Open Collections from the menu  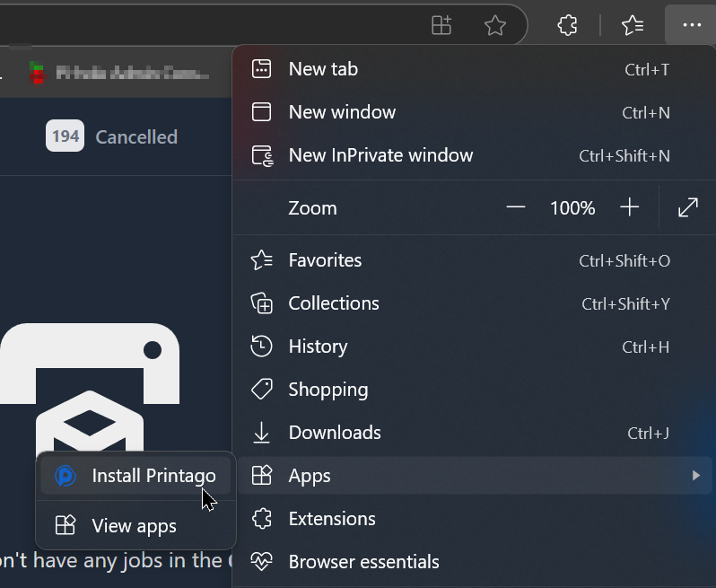coord(334,303)
